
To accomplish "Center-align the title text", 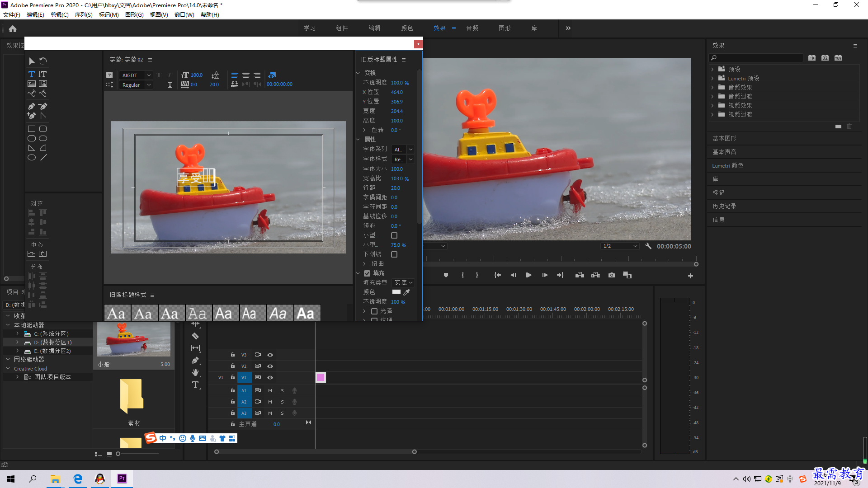I will click(x=246, y=75).
